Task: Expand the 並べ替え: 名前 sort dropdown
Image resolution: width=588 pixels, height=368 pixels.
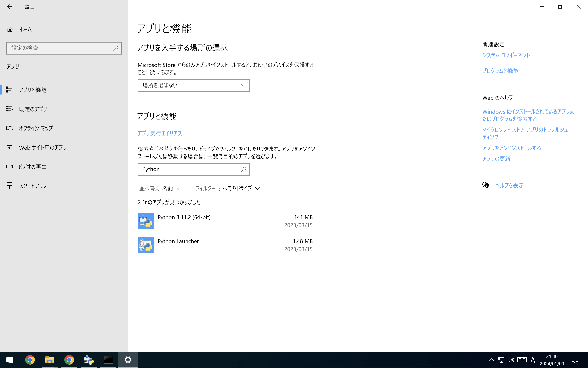Action: (160, 188)
